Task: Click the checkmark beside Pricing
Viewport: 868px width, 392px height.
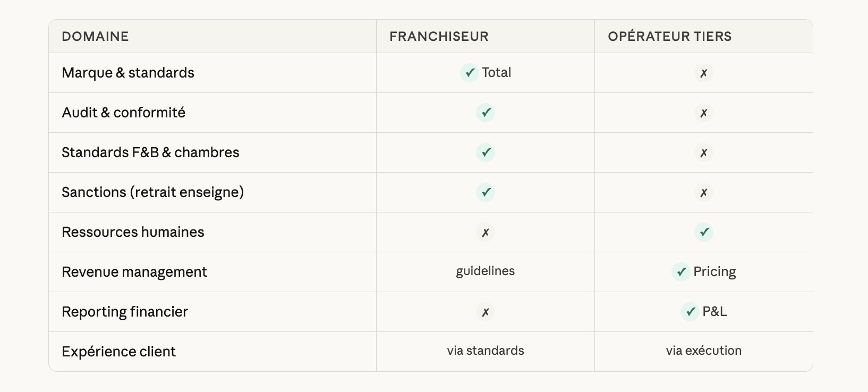Action: [681, 272]
